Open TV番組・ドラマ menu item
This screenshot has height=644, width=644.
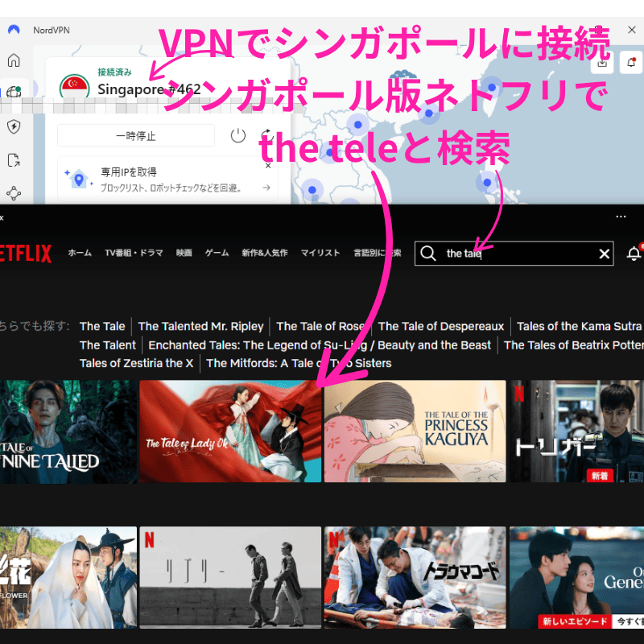pyautogui.click(x=134, y=253)
